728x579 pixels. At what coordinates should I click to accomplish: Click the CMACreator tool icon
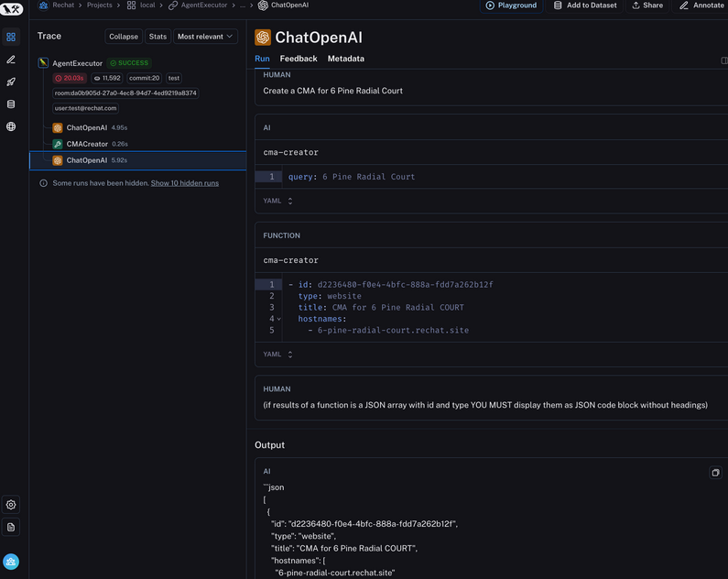(x=58, y=144)
